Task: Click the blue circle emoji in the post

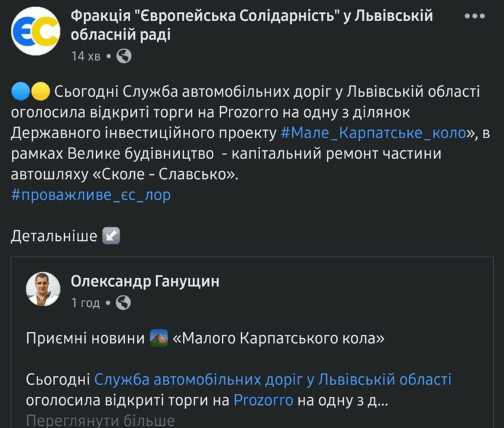Action: pyautogui.click(x=20, y=90)
